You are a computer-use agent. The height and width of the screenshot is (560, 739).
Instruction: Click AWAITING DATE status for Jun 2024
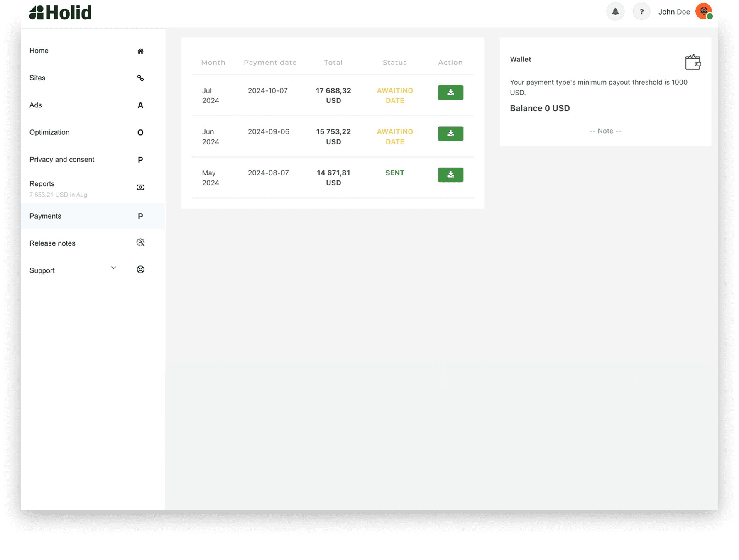(395, 136)
